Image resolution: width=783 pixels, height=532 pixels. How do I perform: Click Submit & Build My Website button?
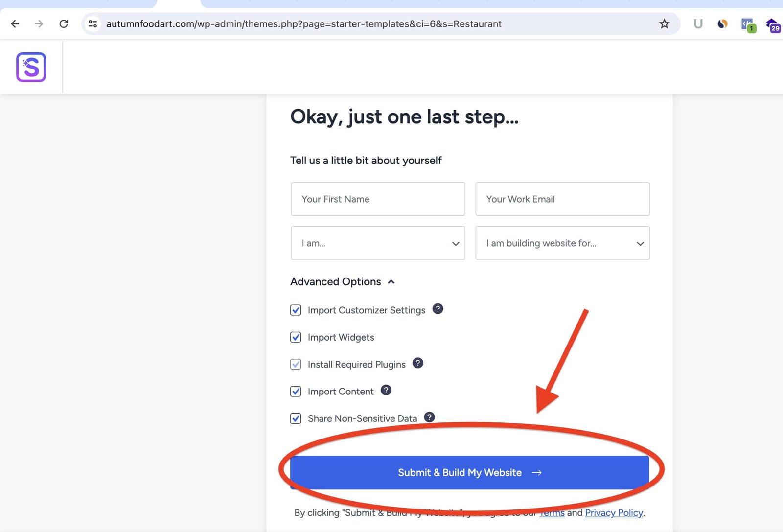pyautogui.click(x=470, y=472)
